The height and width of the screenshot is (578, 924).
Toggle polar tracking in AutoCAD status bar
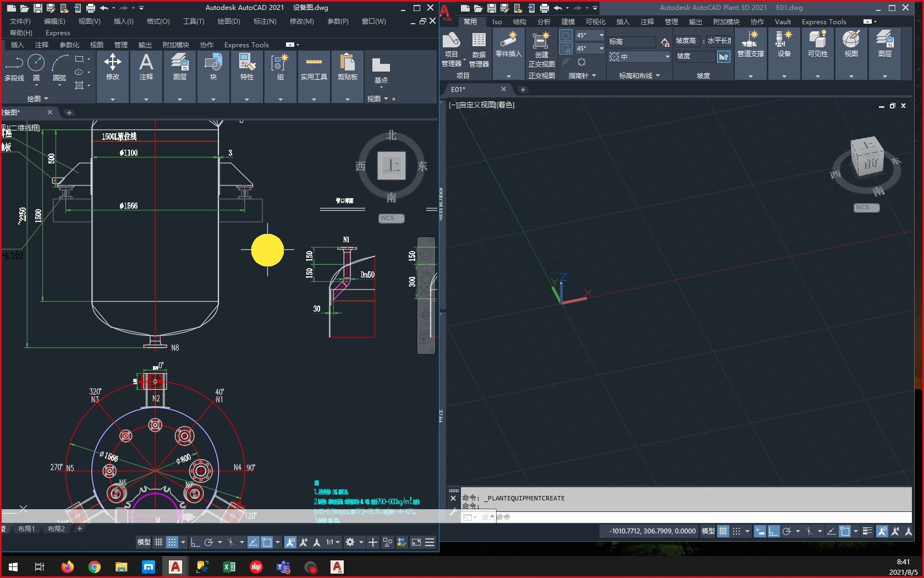(x=208, y=542)
